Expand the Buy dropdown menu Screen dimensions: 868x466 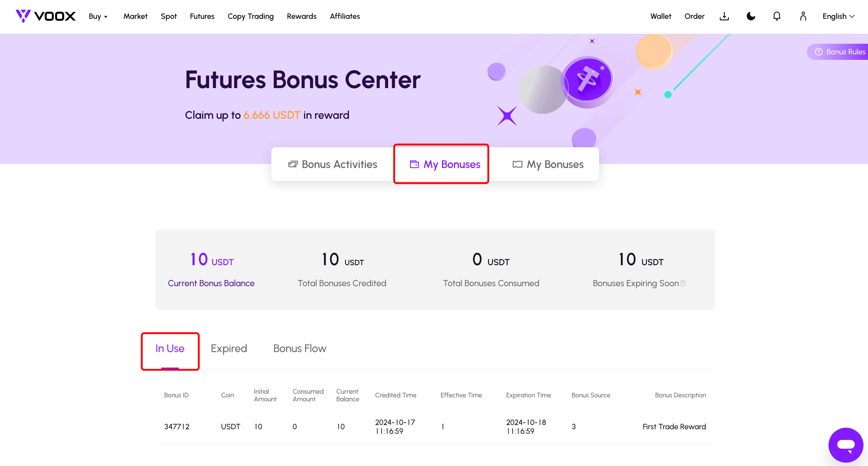click(98, 16)
